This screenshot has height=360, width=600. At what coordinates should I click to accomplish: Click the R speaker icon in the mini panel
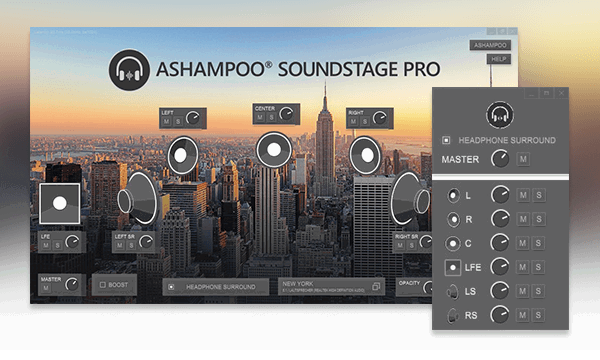click(x=453, y=220)
